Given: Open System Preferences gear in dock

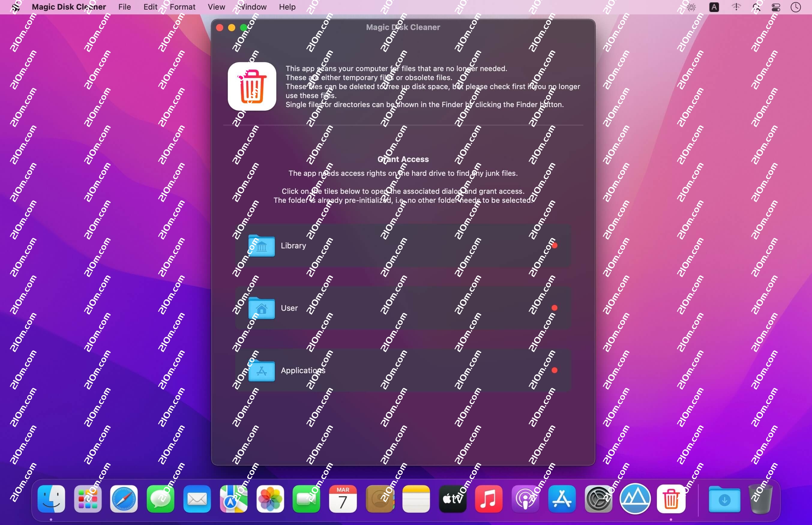Looking at the screenshot, I should tap(598, 499).
